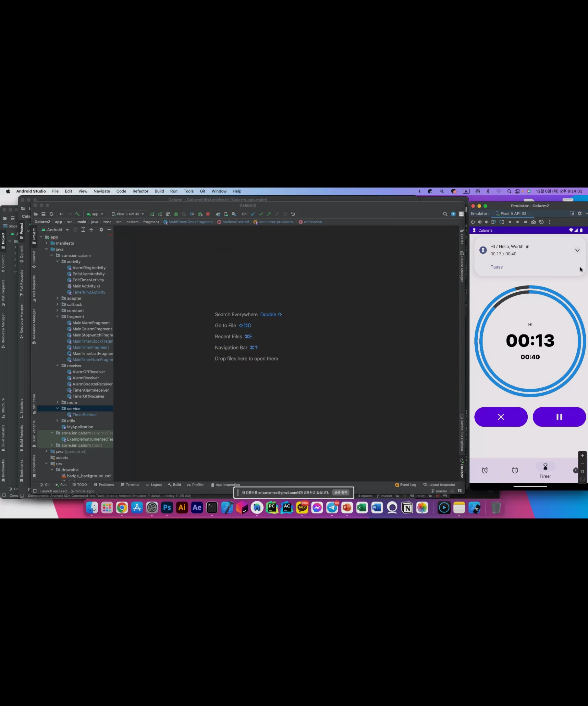Open the Build menu

click(159, 191)
